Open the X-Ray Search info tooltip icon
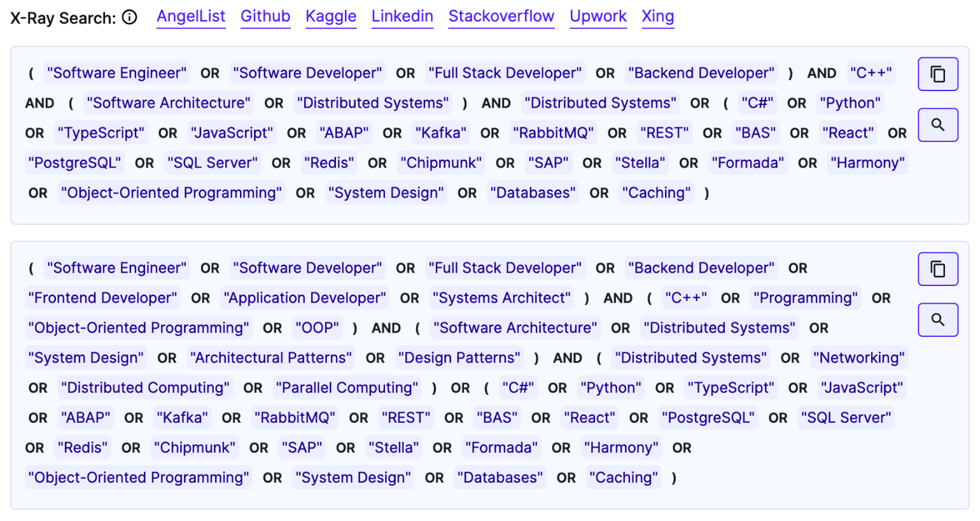The width and height of the screenshot is (980, 521). coord(129,17)
